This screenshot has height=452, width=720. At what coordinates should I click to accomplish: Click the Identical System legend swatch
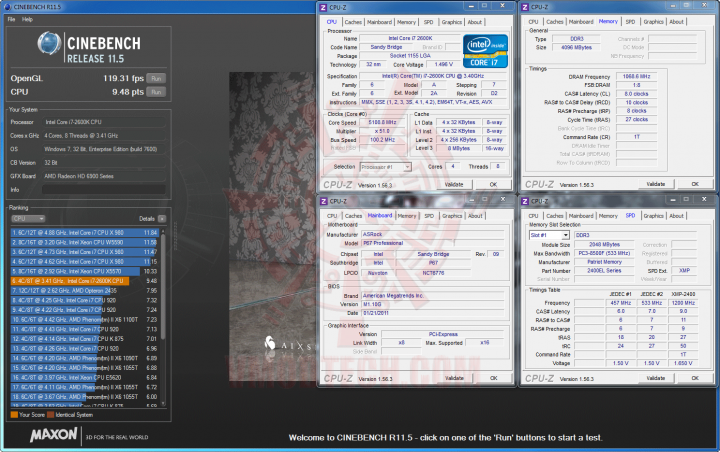(x=51, y=415)
